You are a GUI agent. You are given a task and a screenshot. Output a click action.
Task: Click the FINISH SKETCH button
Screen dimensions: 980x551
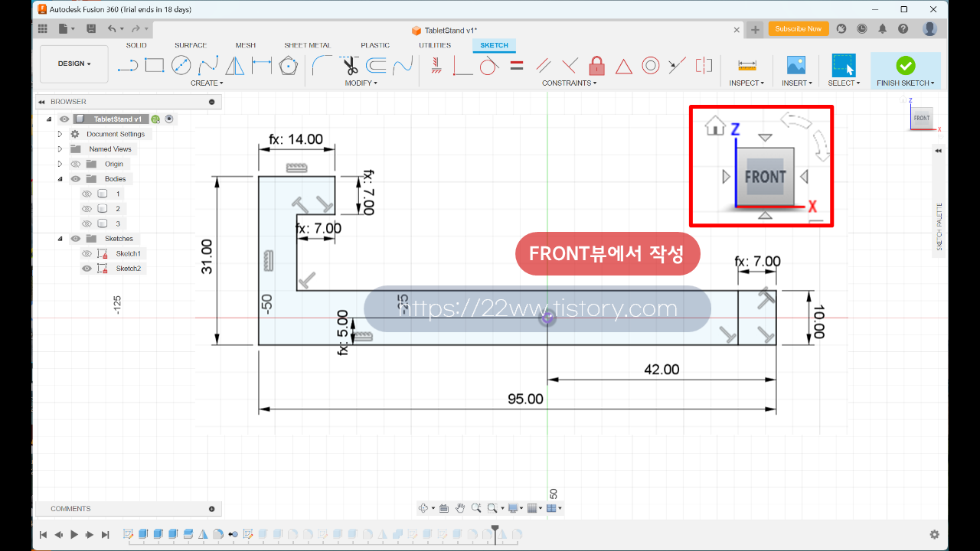click(906, 70)
